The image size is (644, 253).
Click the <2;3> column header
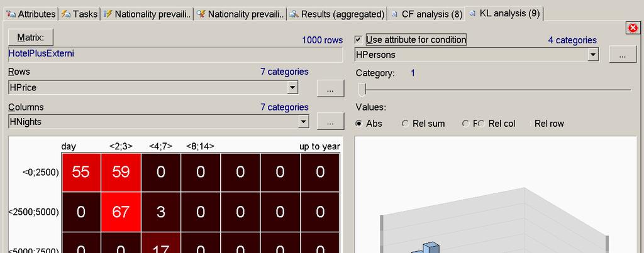tap(121, 146)
